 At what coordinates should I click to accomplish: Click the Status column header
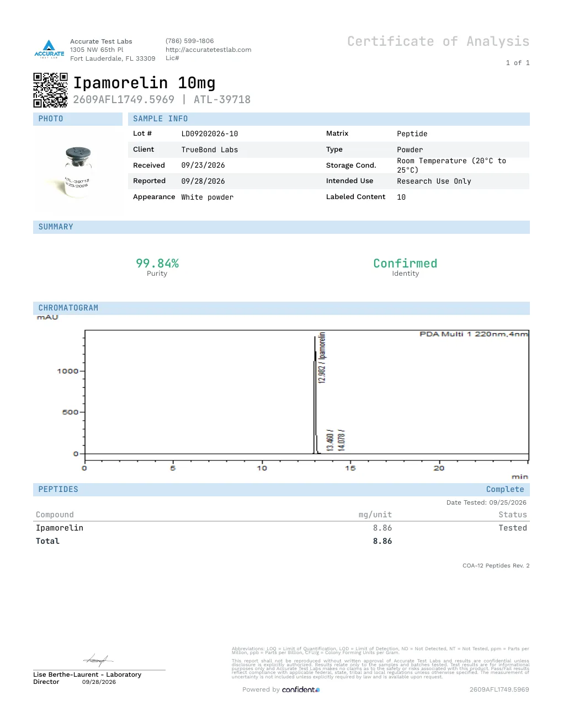tap(513, 515)
